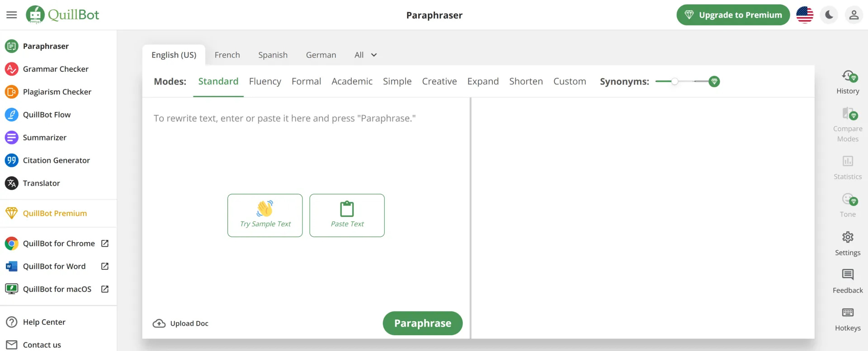
Task: Select Shorten mode
Action: tap(526, 81)
